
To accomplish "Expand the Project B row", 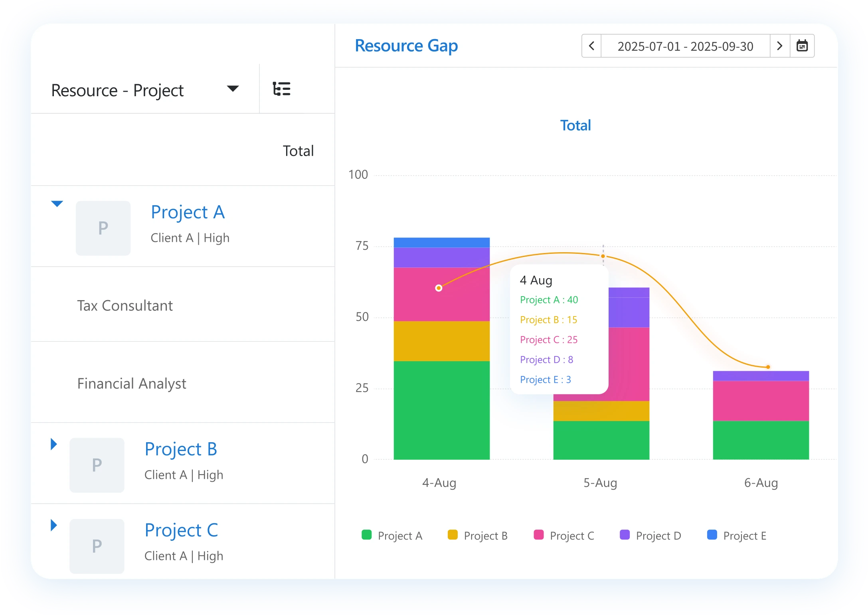I will (x=54, y=444).
